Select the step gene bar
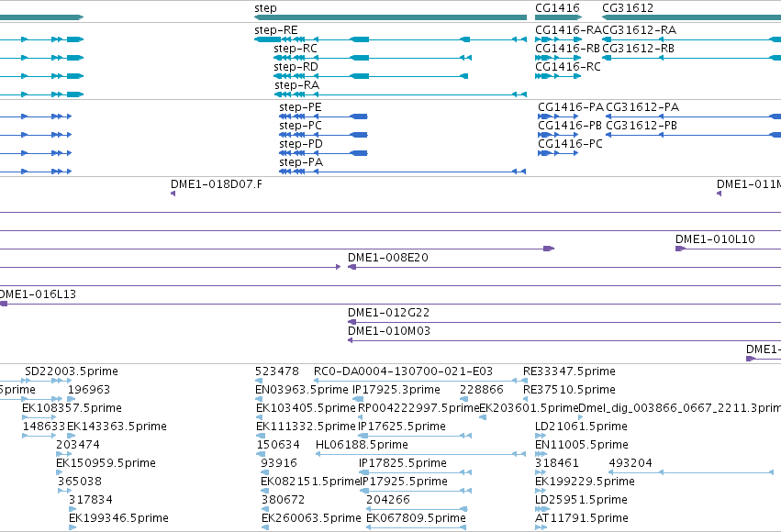Image resolution: width=781 pixels, height=532 pixels. click(x=390, y=17)
